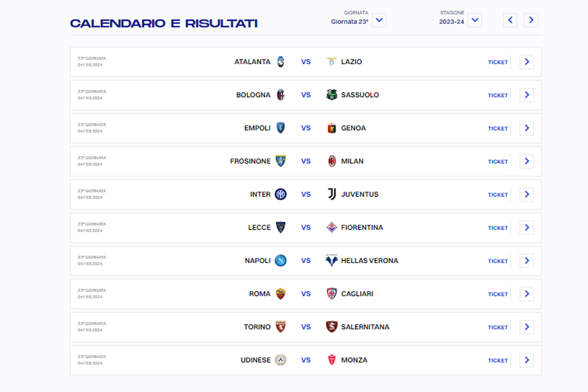
Task: Select the Inter club badge
Action: click(280, 195)
